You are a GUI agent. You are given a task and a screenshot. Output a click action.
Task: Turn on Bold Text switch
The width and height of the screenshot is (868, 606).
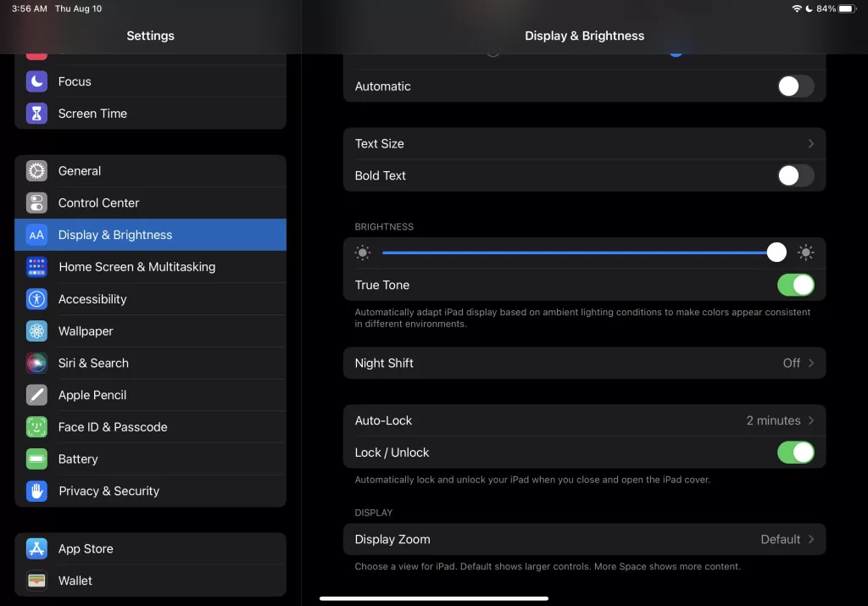(x=795, y=175)
